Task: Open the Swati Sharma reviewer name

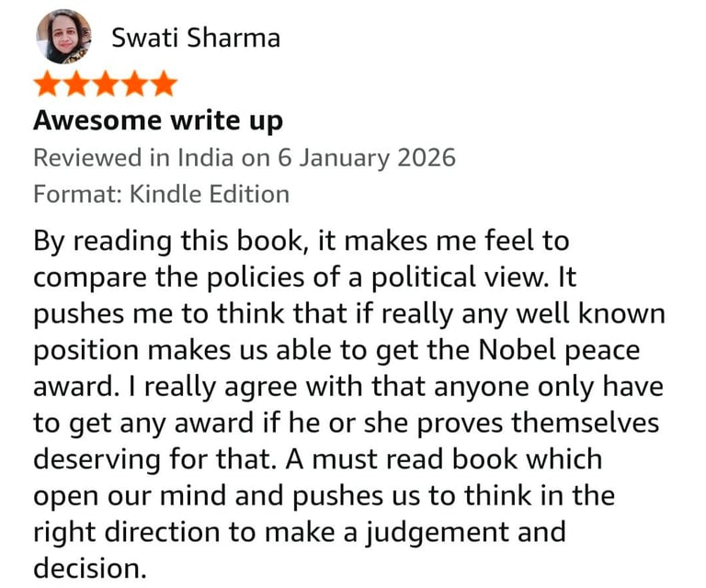Action: coord(196,38)
